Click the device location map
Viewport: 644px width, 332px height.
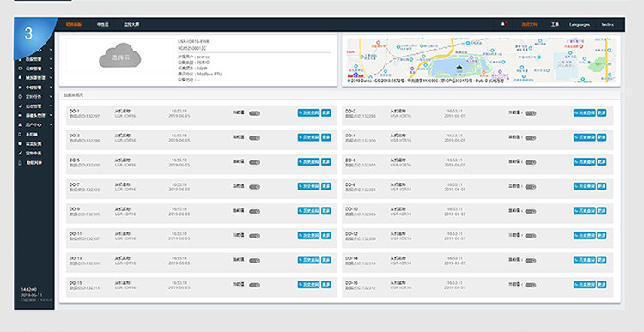(x=481, y=60)
